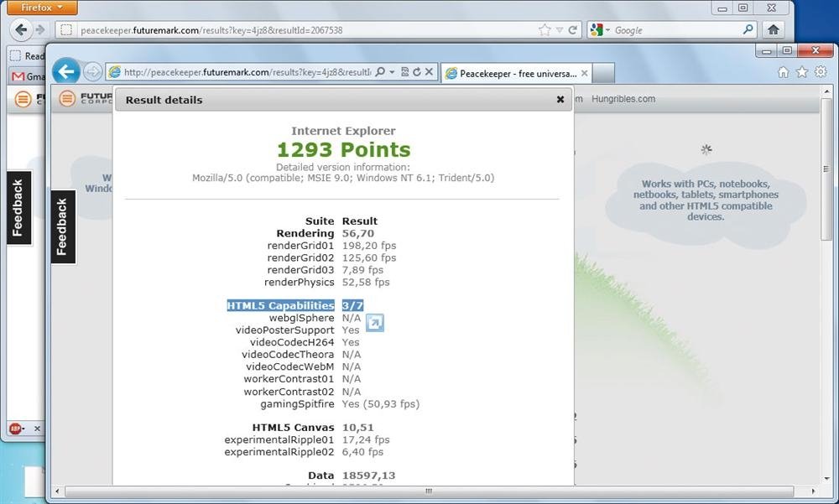Open Google search engine selector in Firefox
Image resolution: width=839 pixels, height=504 pixels.
(599, 30)
